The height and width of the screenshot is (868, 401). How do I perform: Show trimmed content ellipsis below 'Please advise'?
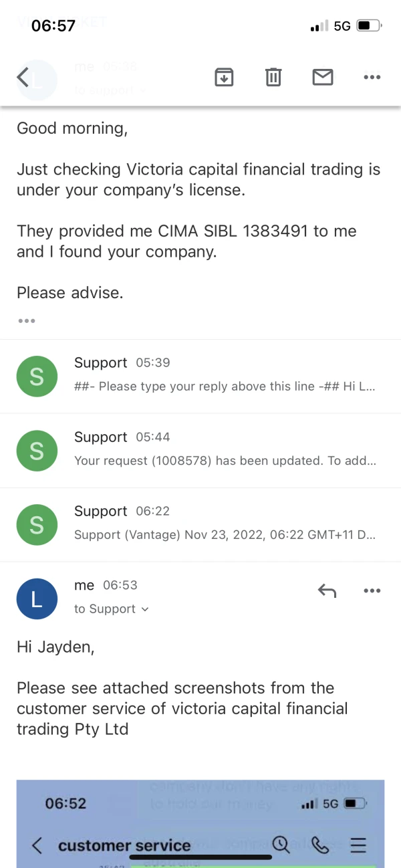27,320
